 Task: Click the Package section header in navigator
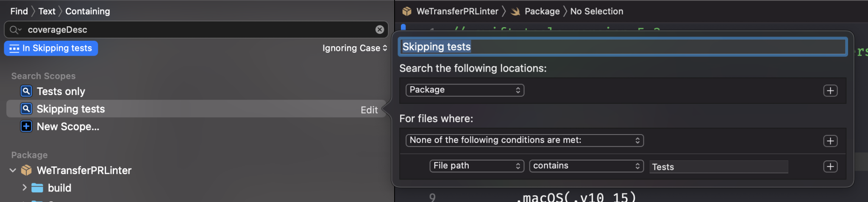tap(29, 155)
